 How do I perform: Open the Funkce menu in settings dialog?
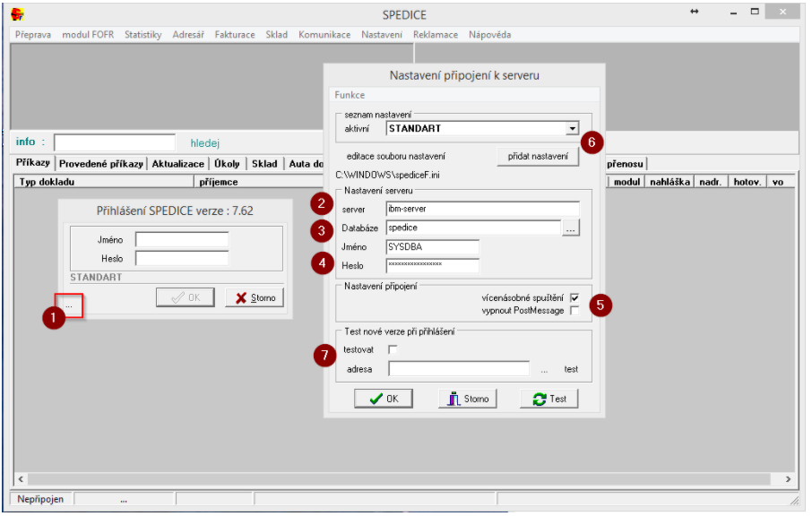click(x=350, y=95)
